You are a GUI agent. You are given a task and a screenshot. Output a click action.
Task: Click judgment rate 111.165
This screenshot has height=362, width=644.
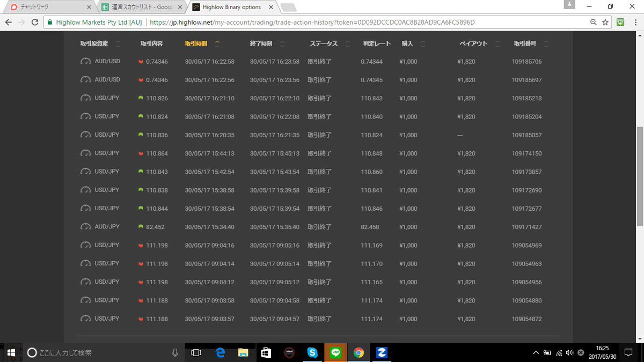pyautogui.click(x=371, y=282)
